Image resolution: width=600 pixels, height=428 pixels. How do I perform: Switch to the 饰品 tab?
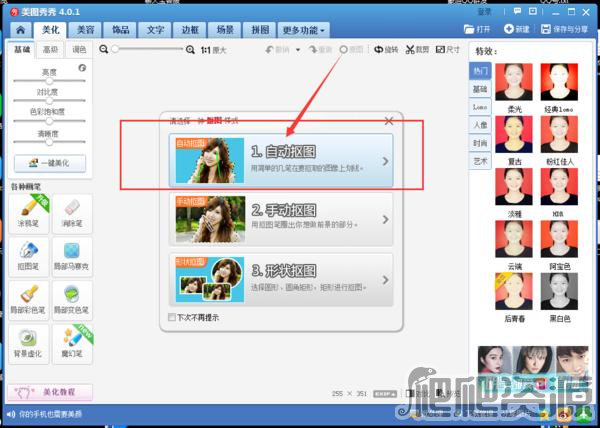coord(120,30)
